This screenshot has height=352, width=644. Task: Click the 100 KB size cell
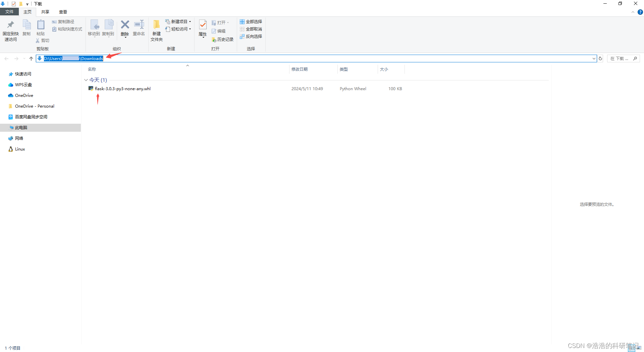click(395, 89)
